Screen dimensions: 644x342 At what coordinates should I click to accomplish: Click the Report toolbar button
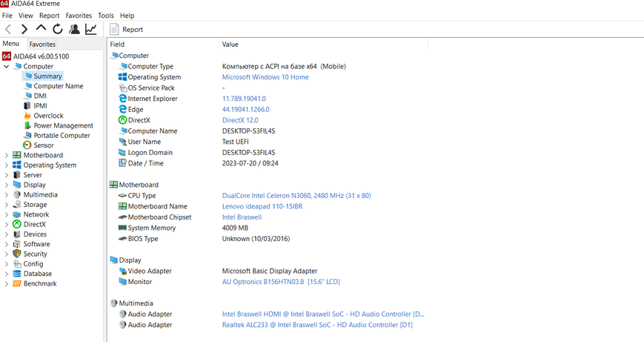127,30
